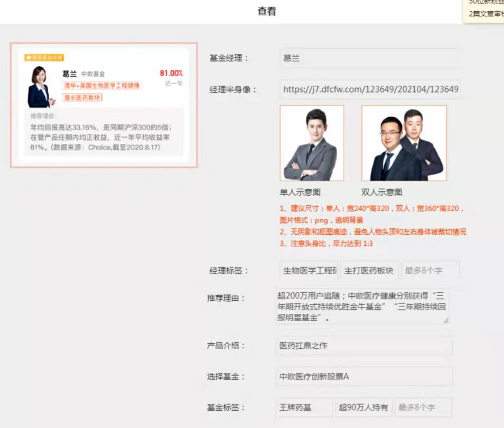504x428 pixels.
Task: Click the empty third 基金标签 field
Action: [423, 407]
